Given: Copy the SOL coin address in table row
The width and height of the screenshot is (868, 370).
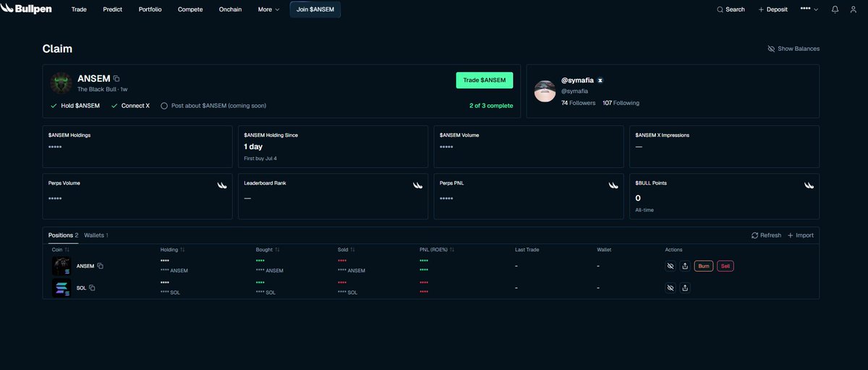Looking at the screenshot, I should pyautogui.click(x=92, y=287).
